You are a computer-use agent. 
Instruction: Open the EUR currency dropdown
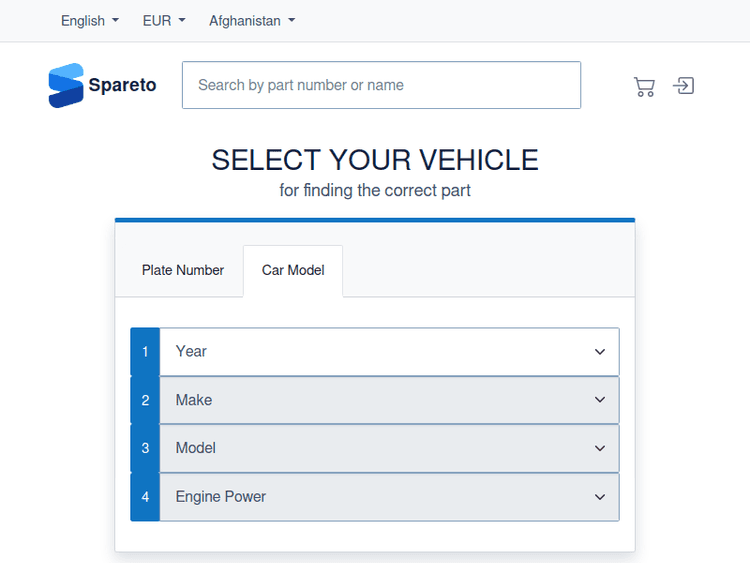(x=164, y=21)
